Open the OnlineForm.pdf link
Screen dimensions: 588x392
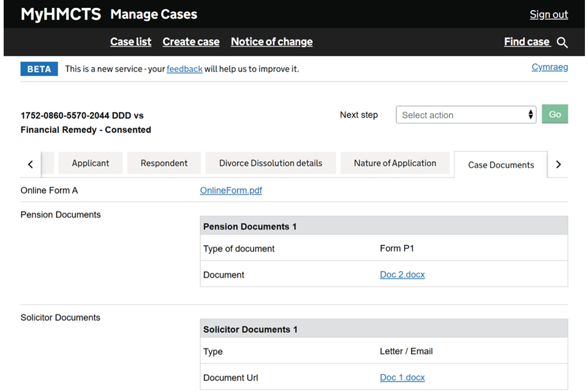231,190
